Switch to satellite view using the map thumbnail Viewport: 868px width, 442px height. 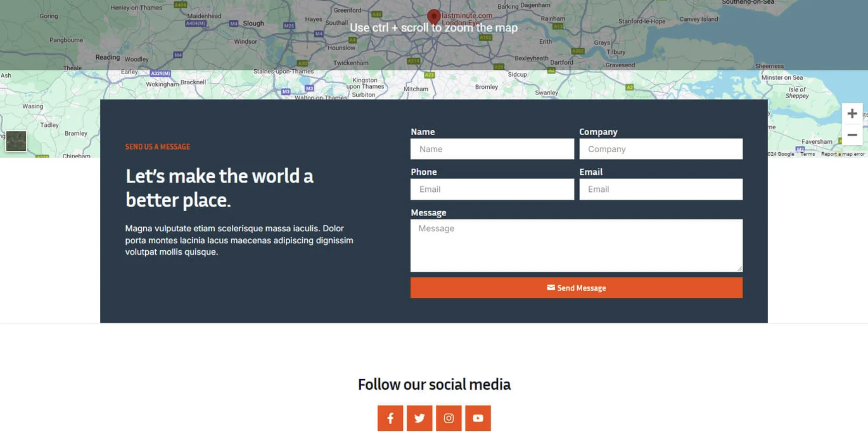[16, 141]
